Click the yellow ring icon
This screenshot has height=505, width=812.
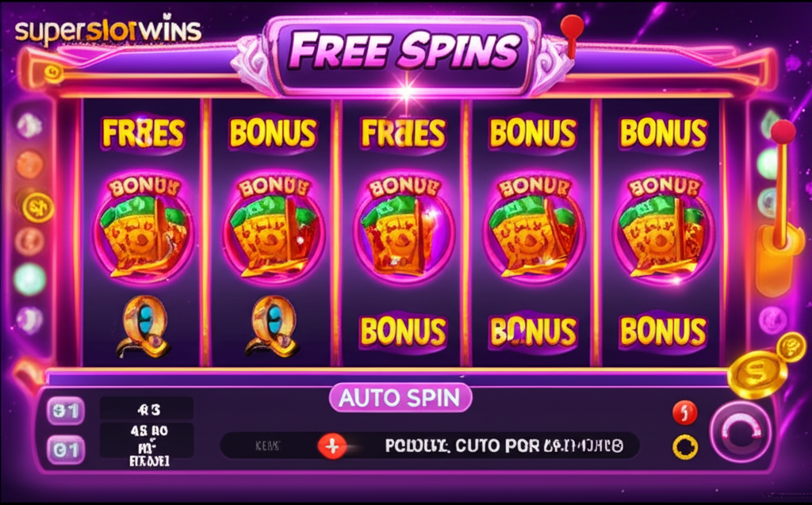684,447
